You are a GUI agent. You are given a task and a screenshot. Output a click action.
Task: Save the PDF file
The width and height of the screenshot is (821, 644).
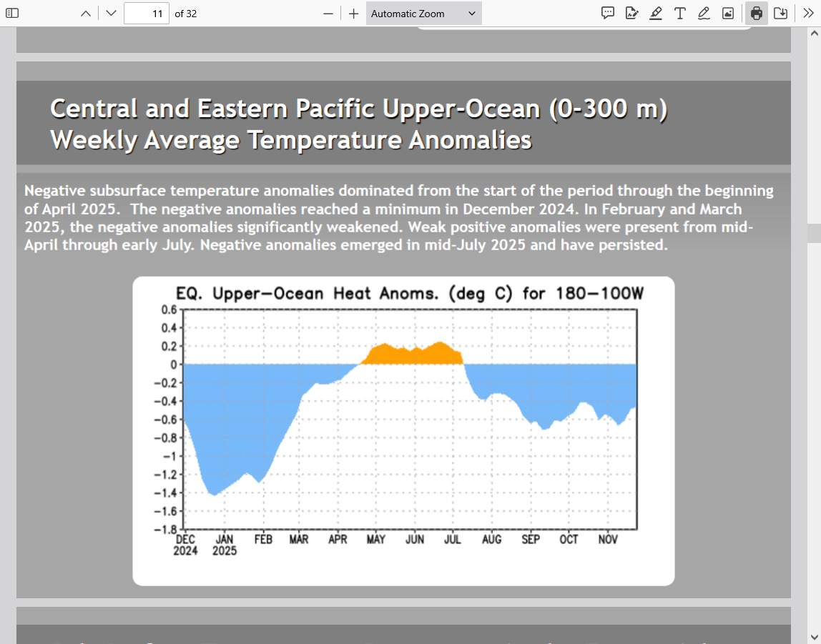click(x=780, y=14)
